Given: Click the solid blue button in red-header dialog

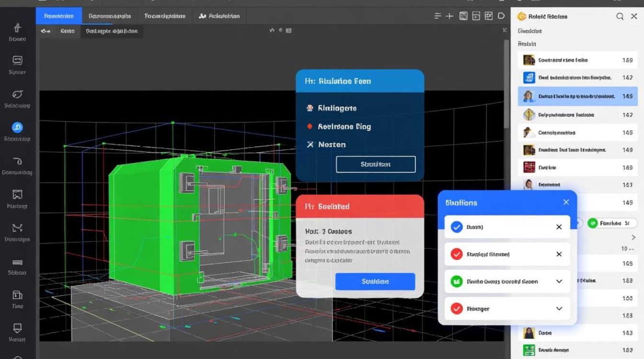Looking at the screenshot, I should (x=375, y=281).
